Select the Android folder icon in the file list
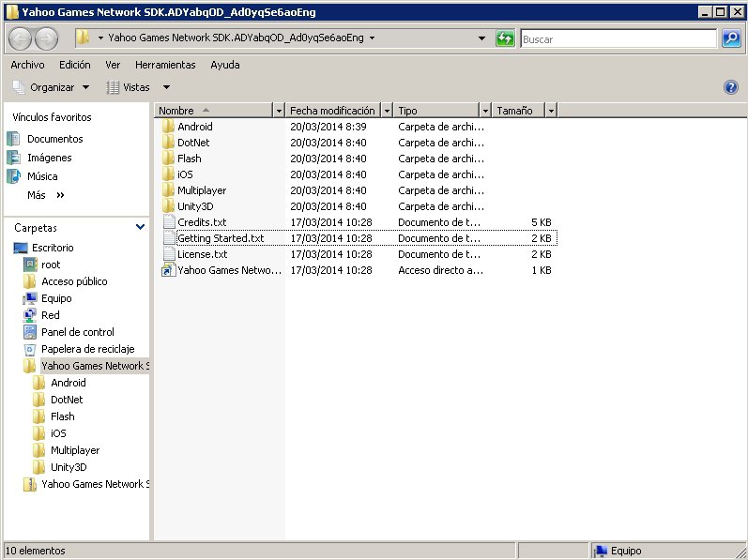 168,127
